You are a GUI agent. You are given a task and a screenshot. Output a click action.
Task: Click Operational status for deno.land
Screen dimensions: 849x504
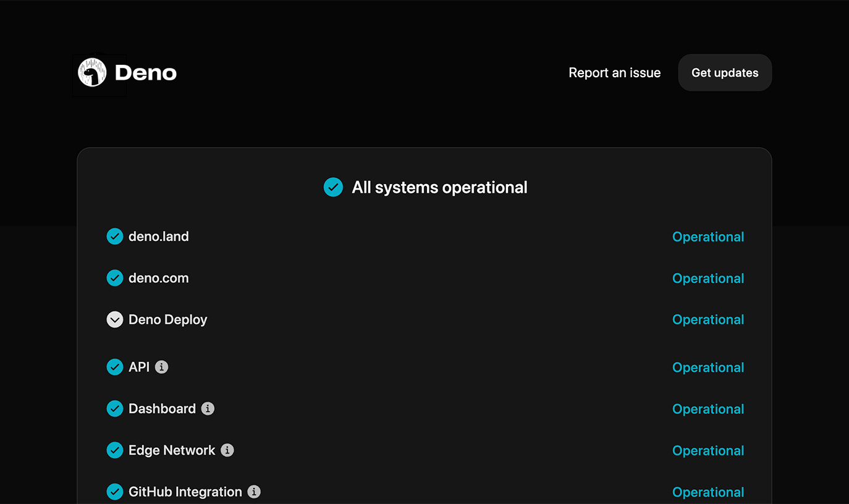tap(708, 237)
